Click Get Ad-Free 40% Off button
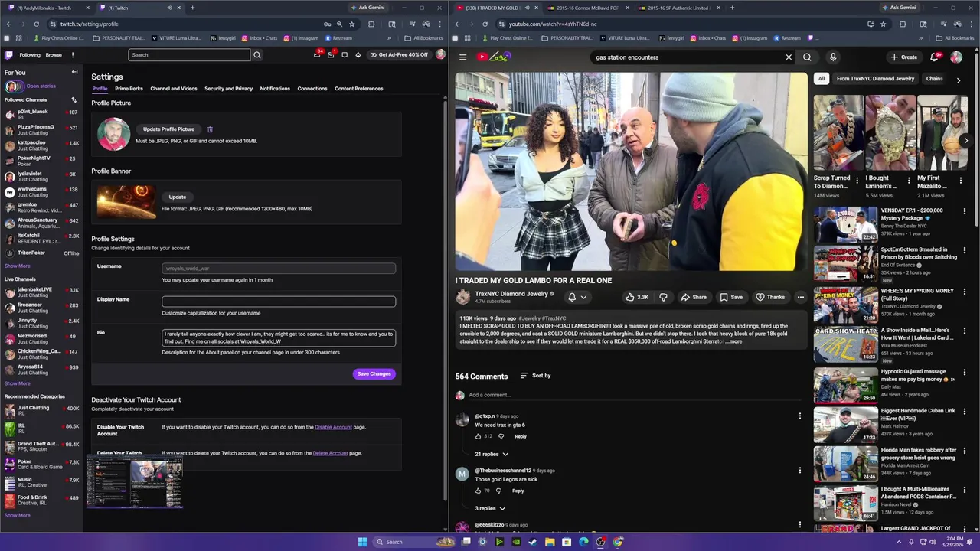The height and width of the screenshot is (551, 980). [399, 55]
